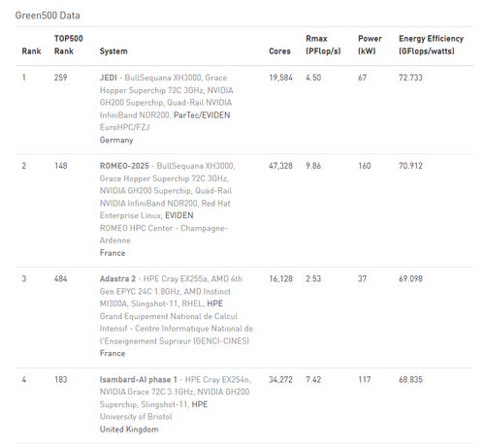Click the System column header

113,51
